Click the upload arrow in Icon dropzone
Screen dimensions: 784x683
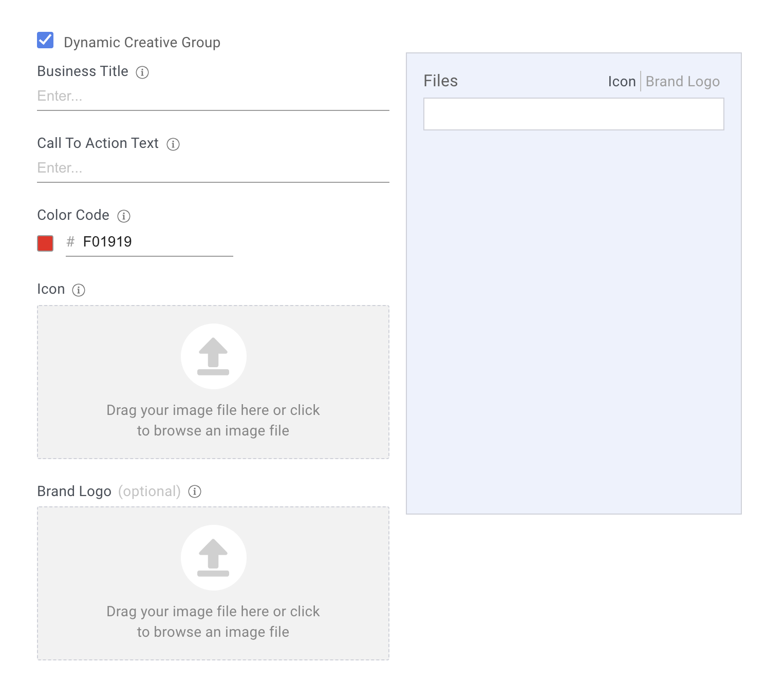click(213, 356)
